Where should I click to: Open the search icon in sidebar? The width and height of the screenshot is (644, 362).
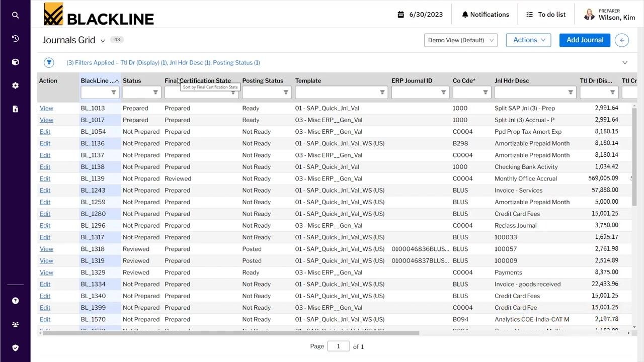pos(15,15)
